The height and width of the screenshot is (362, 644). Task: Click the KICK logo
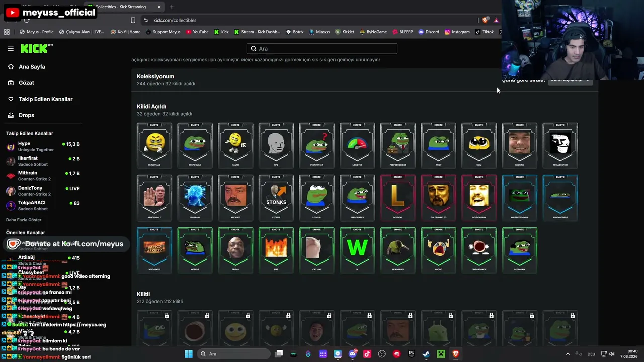36,48
